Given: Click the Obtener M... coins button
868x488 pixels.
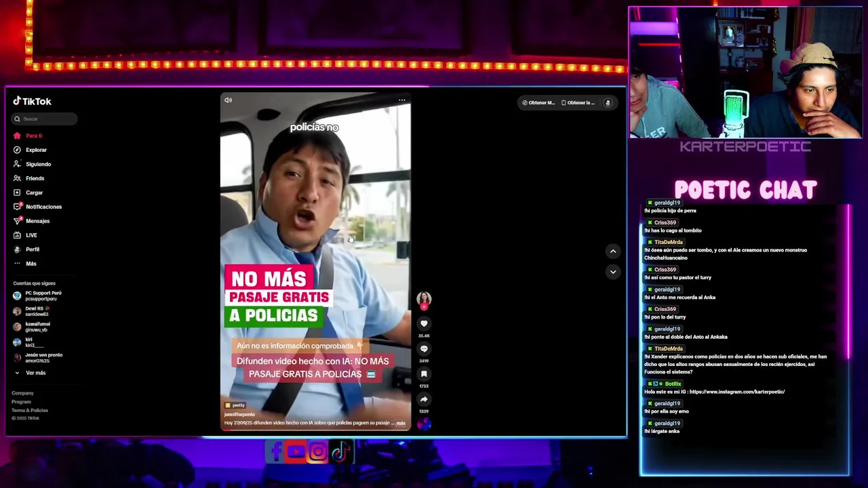Looking at the screenshot, I should (x=538, y=103).
